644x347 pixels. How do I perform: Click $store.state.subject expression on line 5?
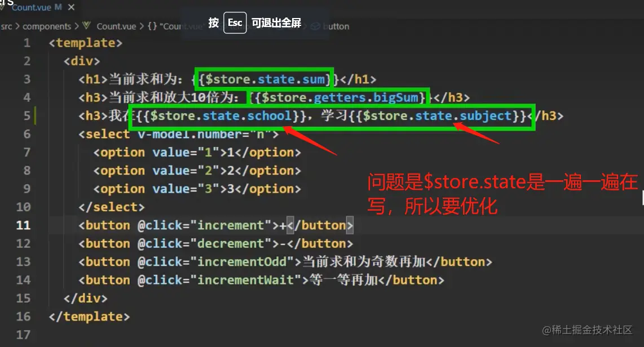tap(438, 115)
